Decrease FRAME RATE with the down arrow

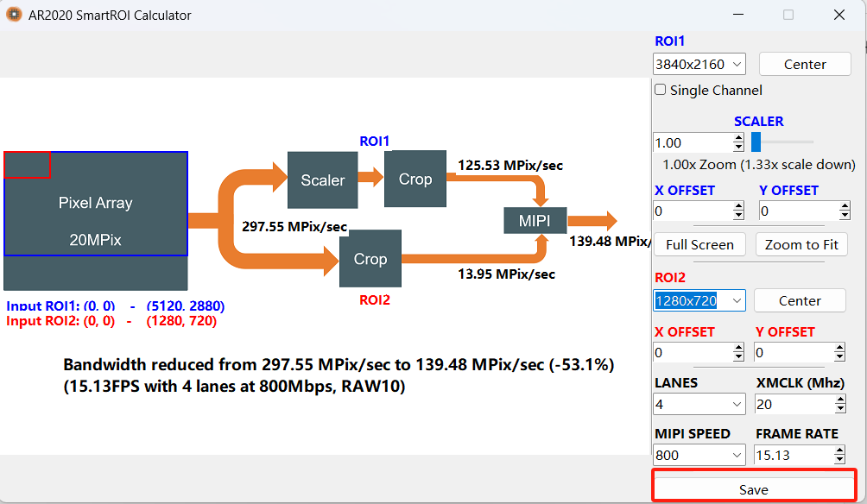point(840,459)
